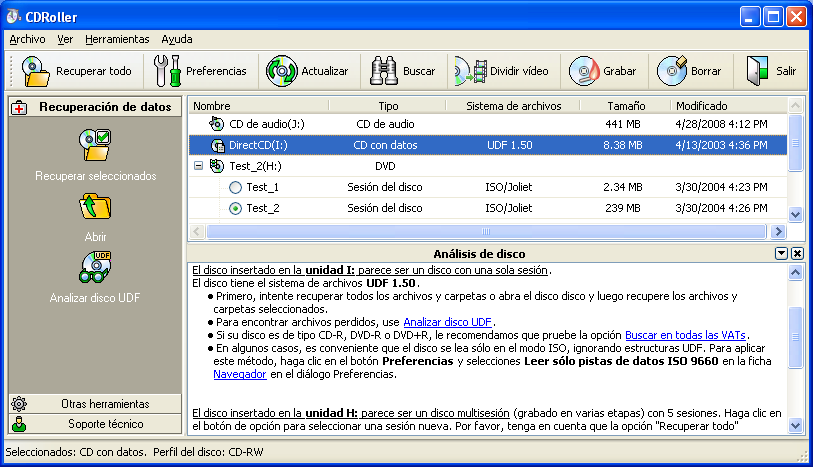The image size is (813, 467).
Task: Open the Análisis de disco panel dropdown arrow
Action: [781, 254]
